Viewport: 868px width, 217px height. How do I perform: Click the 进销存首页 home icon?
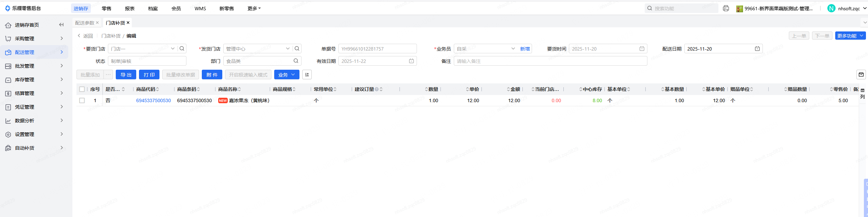pyautogui.click(x=8, y=25)
